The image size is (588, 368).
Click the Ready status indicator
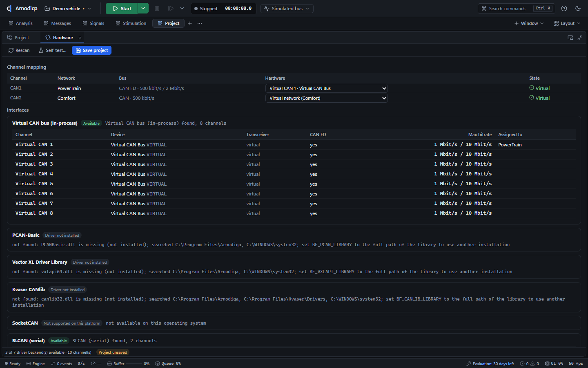pyautogui.click(x=13, y=364)
